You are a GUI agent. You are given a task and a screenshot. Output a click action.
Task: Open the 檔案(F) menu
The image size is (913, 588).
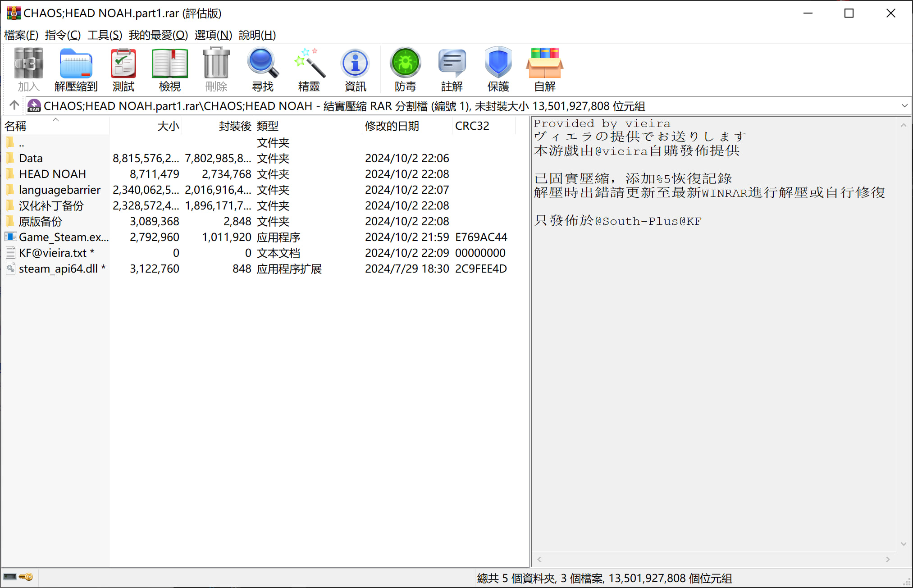click(21, 35)
